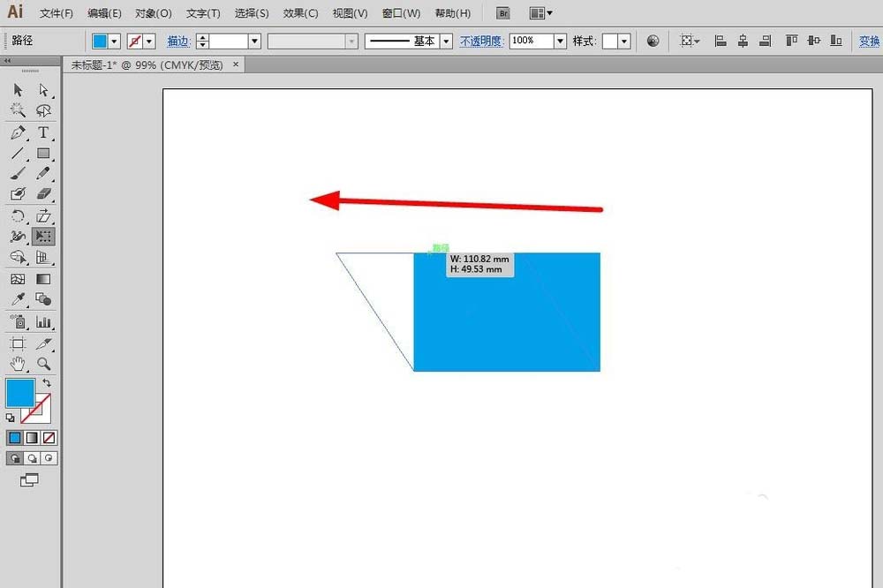This screenshot has width=883, height=588.
Task: Open the 样式 graphic style dropdown
Action: 624,41
